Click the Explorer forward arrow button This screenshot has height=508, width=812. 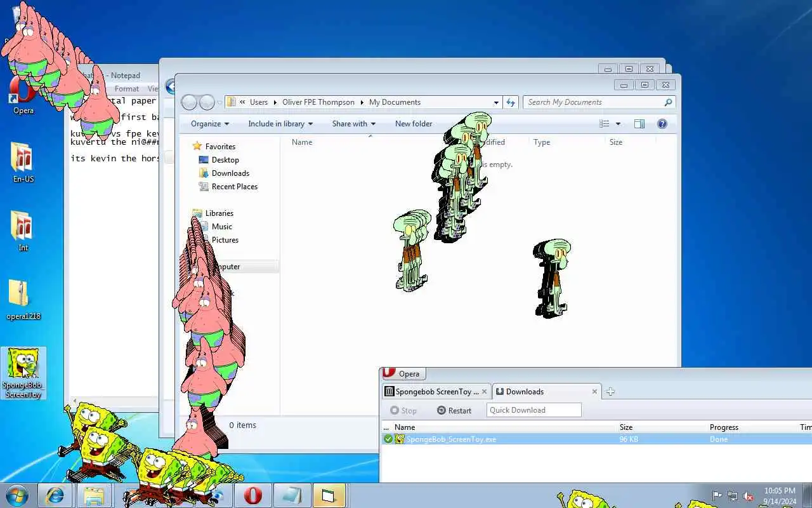tap(207, 102)
